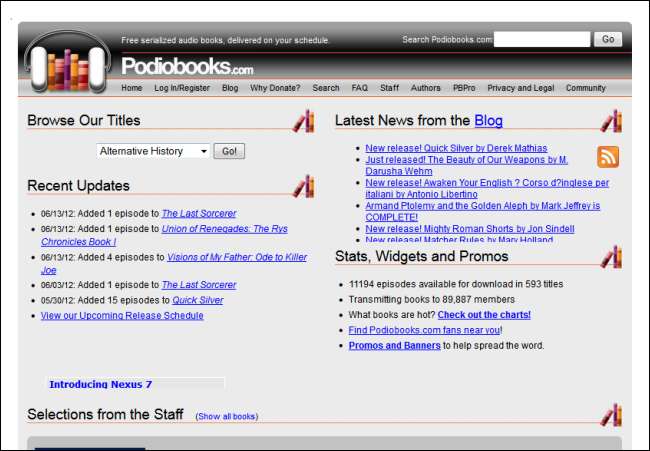Click the orange RSS feed icon
Screen dimensions: 650x451
point(608,157)
